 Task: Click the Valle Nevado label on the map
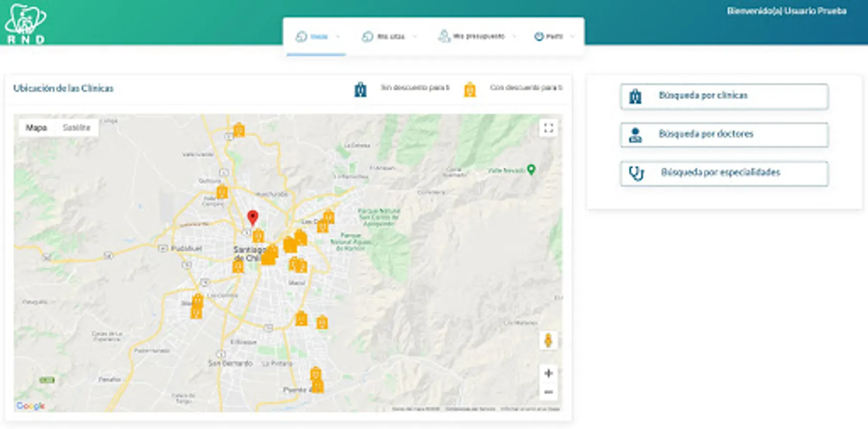[506, 170]
